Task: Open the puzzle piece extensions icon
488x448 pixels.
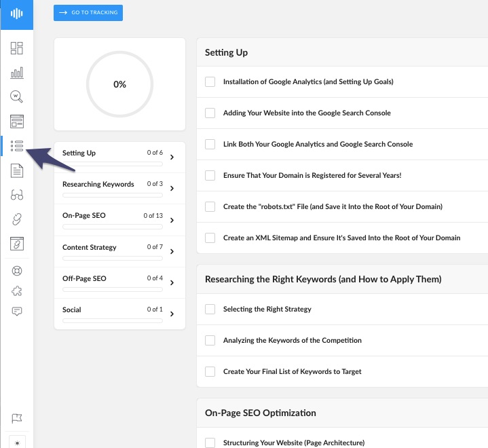Action: pyautogui.click(x=17, y=291)
